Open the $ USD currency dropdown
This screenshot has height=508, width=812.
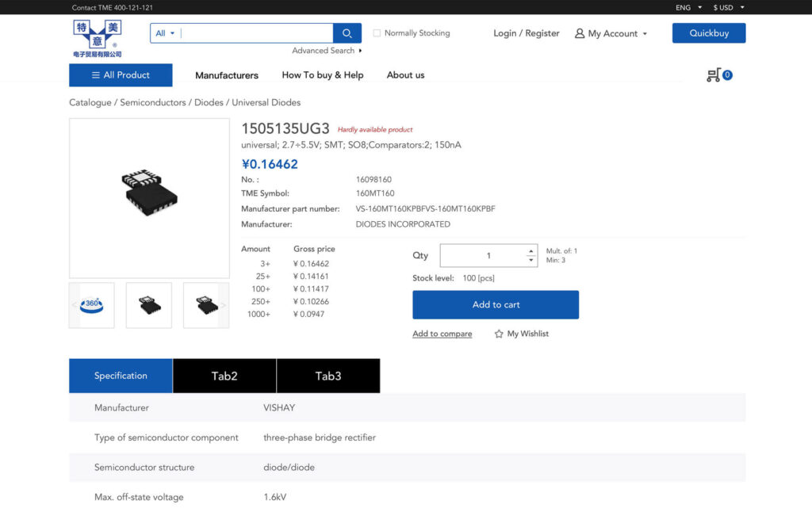pyautogui.click(x=729, y=7)
